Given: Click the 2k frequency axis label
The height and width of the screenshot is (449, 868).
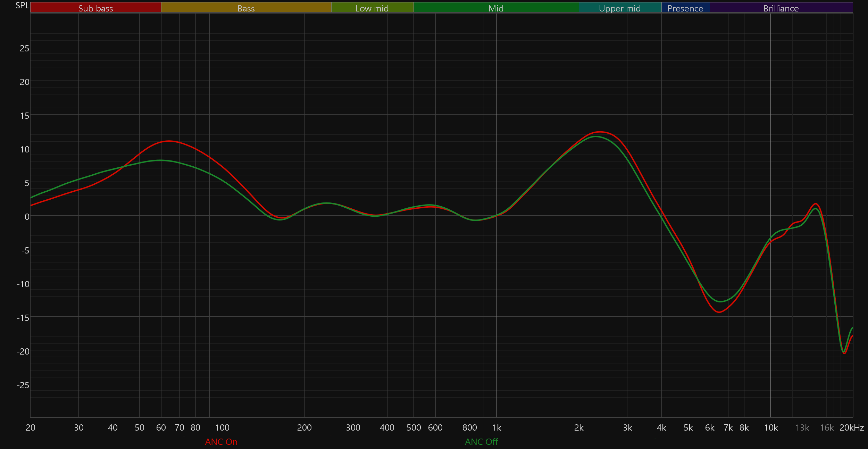Looking at the screenshot, I should (579, 427).
